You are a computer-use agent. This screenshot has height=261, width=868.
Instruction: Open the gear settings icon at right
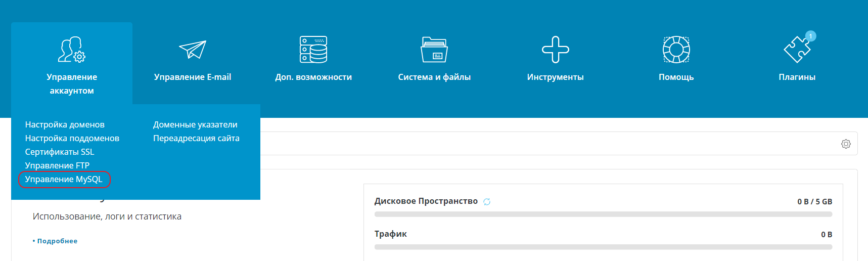(x=846, y=144)
